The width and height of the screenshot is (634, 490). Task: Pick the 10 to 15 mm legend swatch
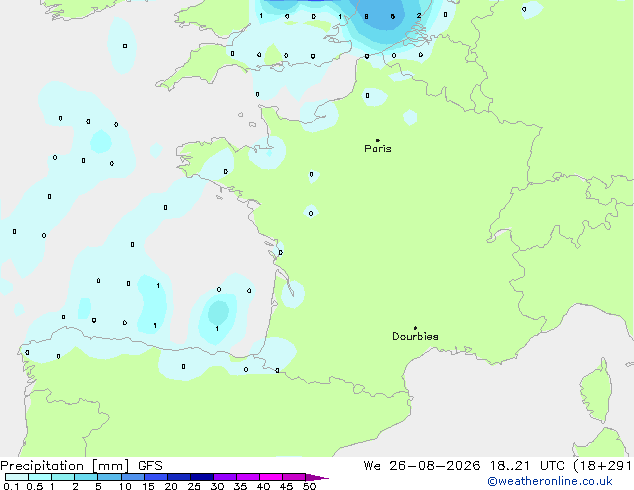[x=132, y=477]
